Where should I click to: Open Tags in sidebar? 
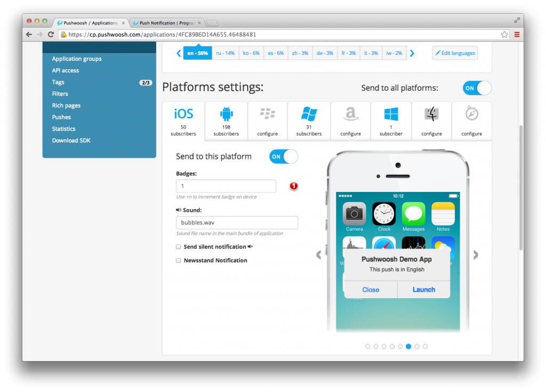[58, 82]
